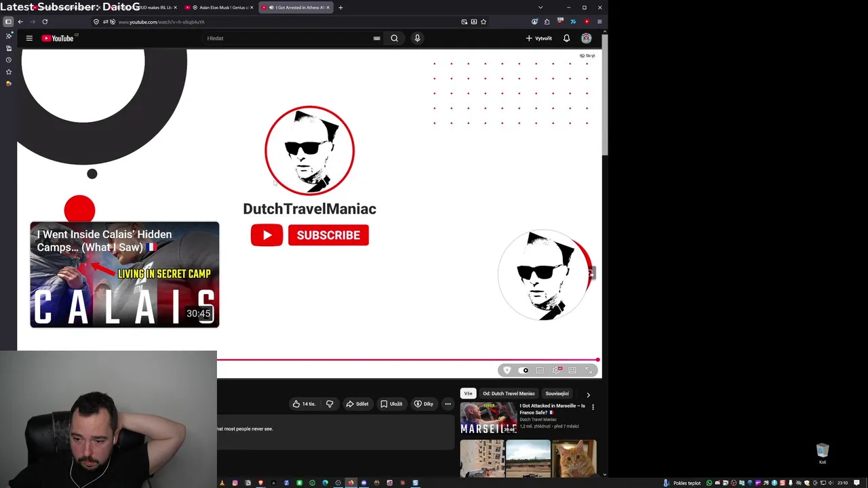Image resolution: width=868 pixels, height=488 pixels.
Task: Open the Vytvořit create menu
Action: [539, 38]
